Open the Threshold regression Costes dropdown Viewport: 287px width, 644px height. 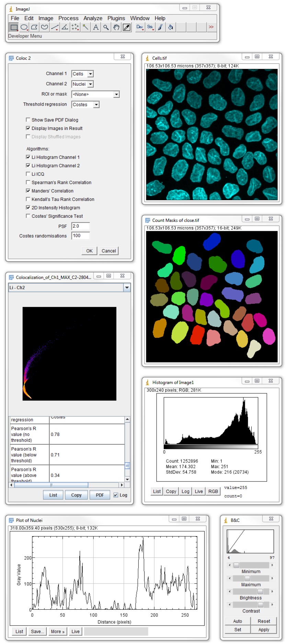coord(85,105)
